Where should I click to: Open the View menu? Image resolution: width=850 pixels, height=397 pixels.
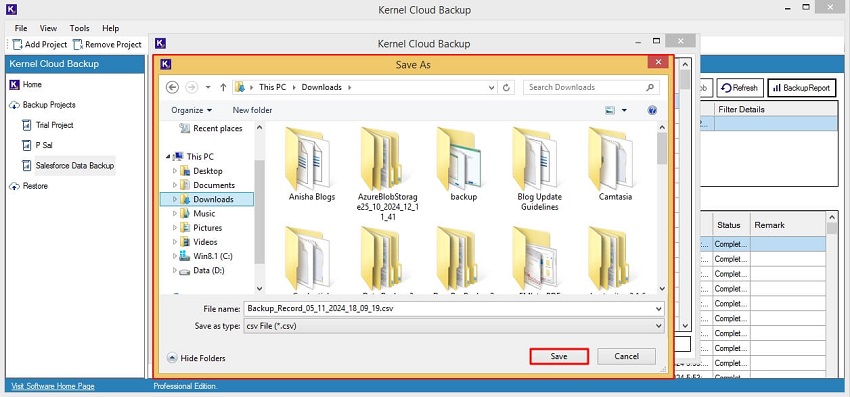[x=48, y=28]
